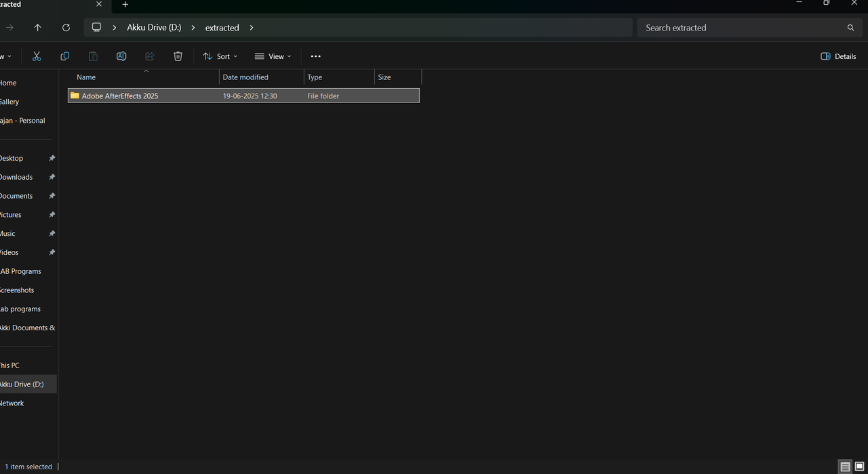Click the Copy icon in toolbar
868x474 pixels.
coord(64,56)
